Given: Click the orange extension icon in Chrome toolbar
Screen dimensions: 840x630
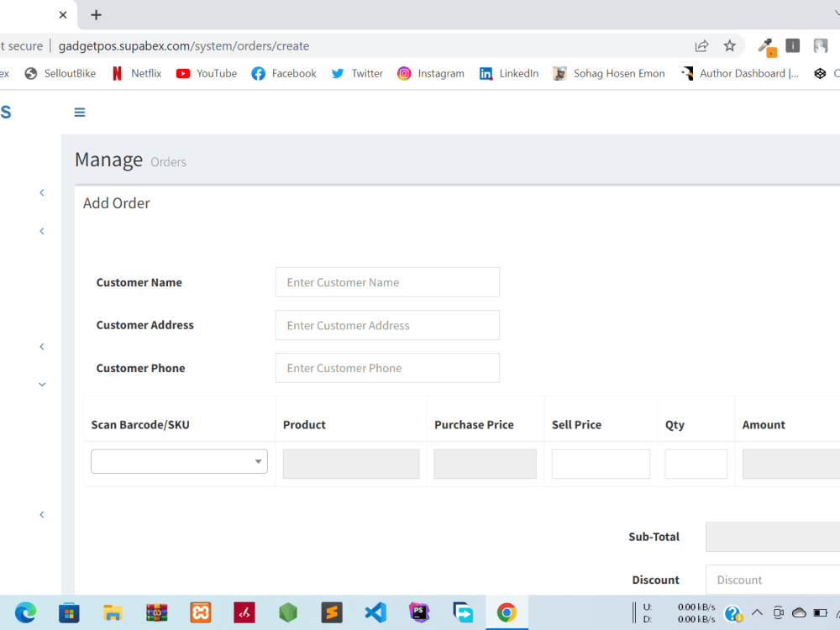Looking at the screenshot, I should [x=765, y=46].
